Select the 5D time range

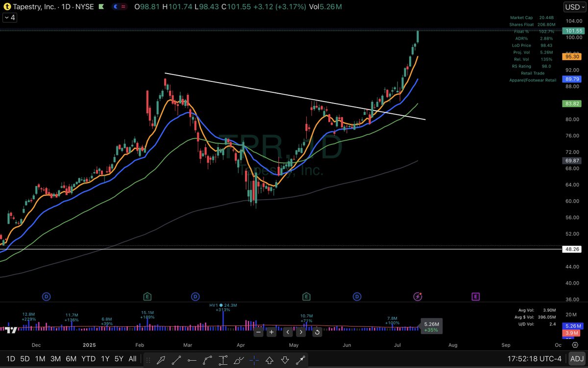(25, 359)
